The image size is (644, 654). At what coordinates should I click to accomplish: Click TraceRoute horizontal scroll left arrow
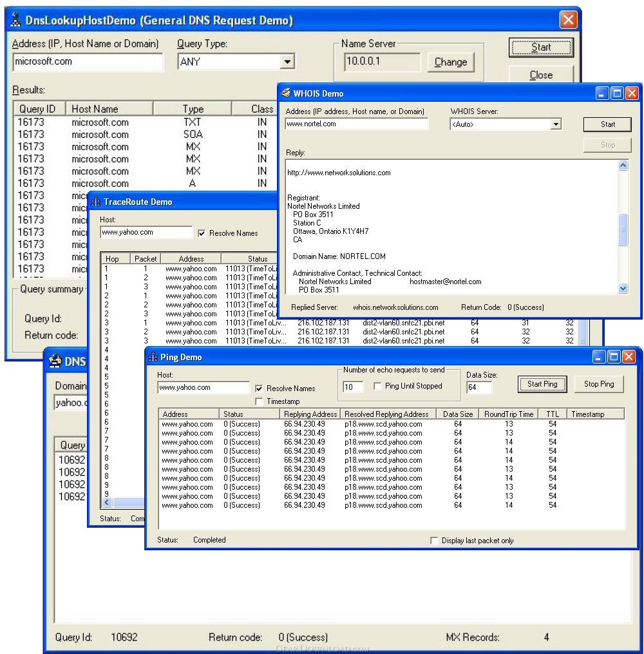107,502
